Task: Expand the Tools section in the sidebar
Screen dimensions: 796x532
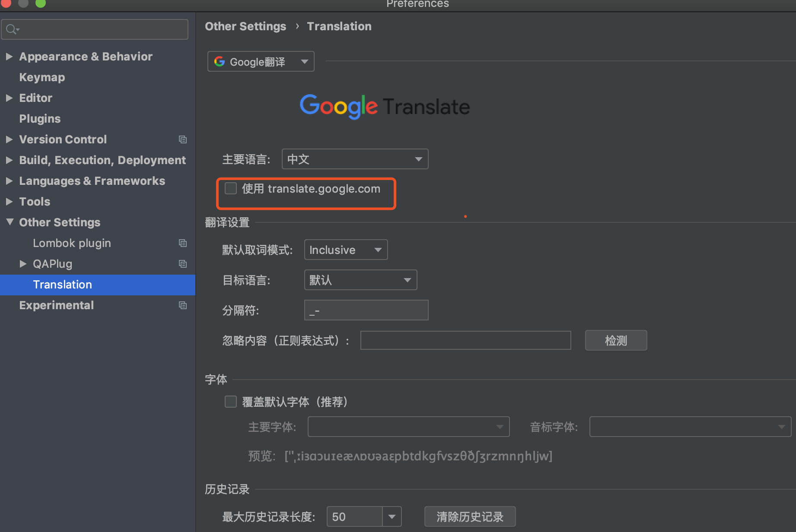Action: tap(10, 201)
